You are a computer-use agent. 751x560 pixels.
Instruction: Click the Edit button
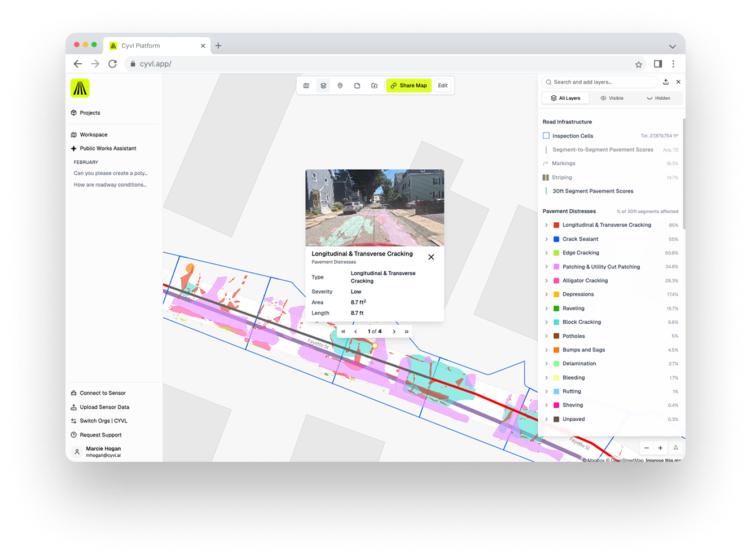pos(443,86)
